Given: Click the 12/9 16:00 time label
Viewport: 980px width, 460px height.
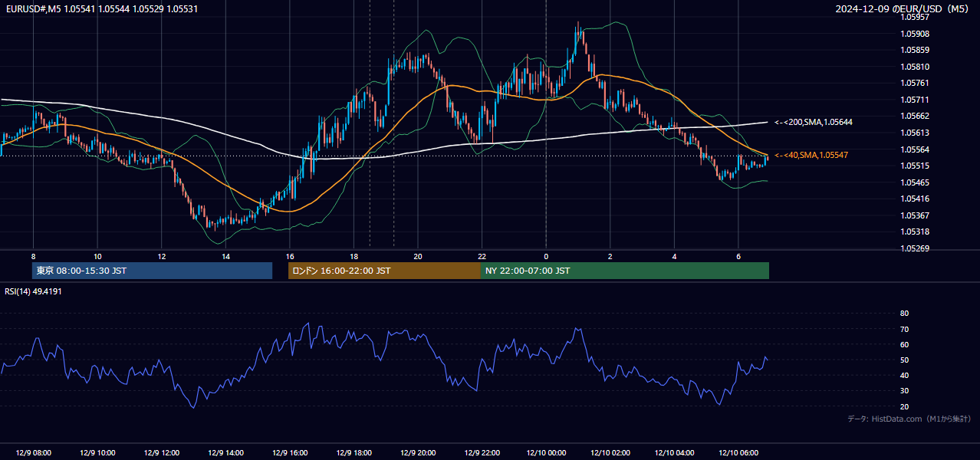Looking at the screenshot, I should [x=290, y=453].
